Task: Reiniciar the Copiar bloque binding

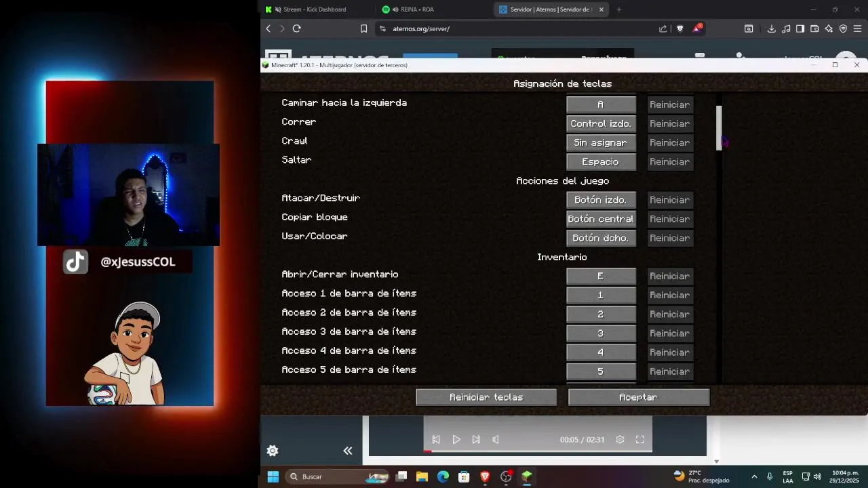Action: pos(670,219)
